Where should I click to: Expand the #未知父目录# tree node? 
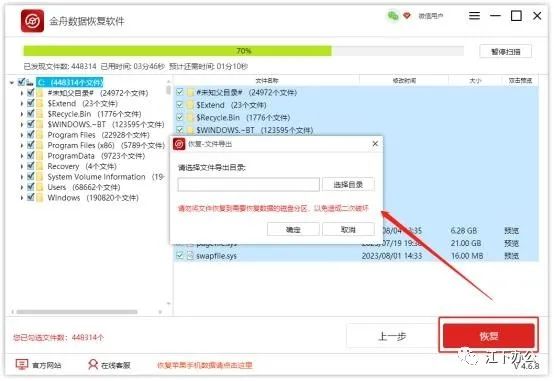pos(22,93)
